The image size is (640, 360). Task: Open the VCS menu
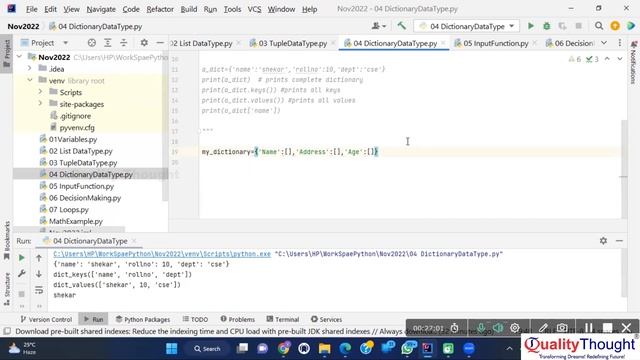(254, 9)
